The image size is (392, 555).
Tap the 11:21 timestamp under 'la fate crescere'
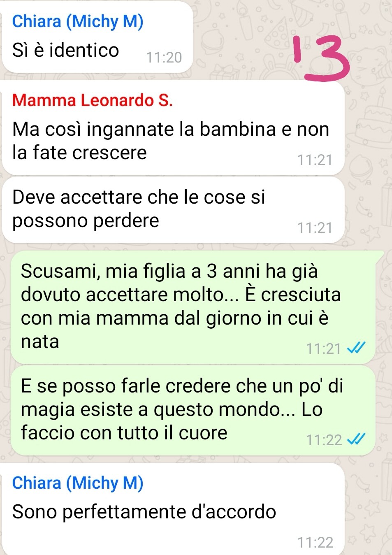315,160
